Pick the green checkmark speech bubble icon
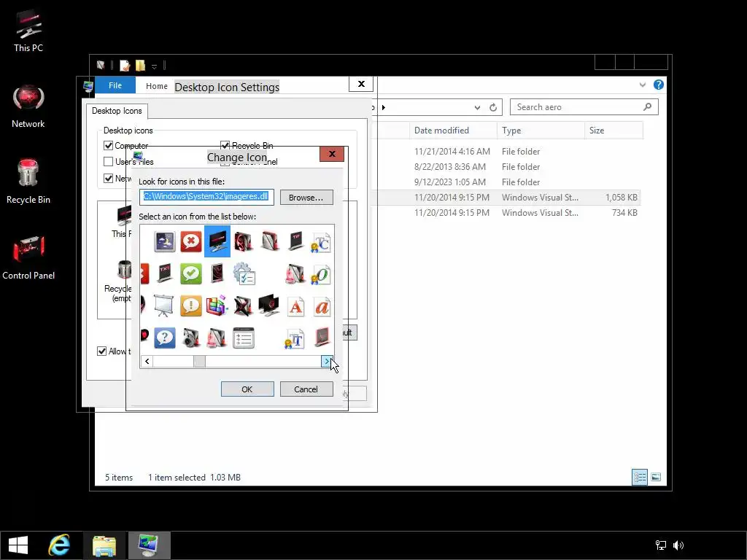The width and height of the screenshot is (747, 560). 190,274
